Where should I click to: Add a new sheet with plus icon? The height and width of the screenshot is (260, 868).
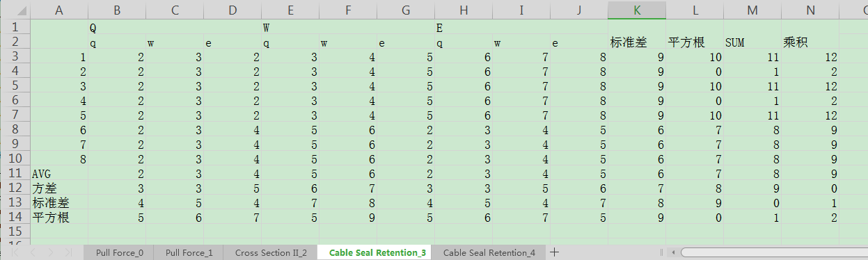click(554, 252)
